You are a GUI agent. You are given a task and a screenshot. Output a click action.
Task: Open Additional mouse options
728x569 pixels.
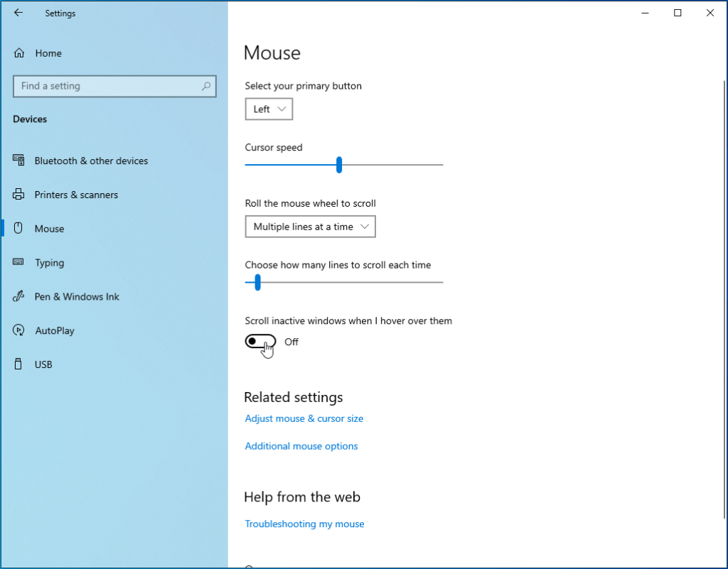301,445
